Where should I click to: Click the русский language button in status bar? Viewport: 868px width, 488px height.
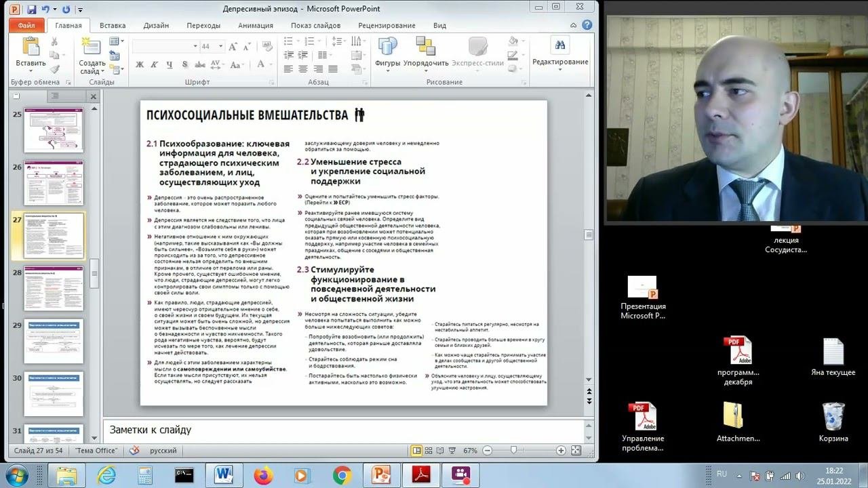tap(163, 451)
